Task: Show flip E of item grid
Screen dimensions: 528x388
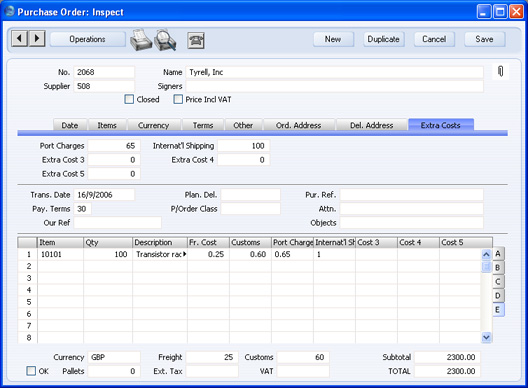Action: pyautogui.click(x=497, y=310)
